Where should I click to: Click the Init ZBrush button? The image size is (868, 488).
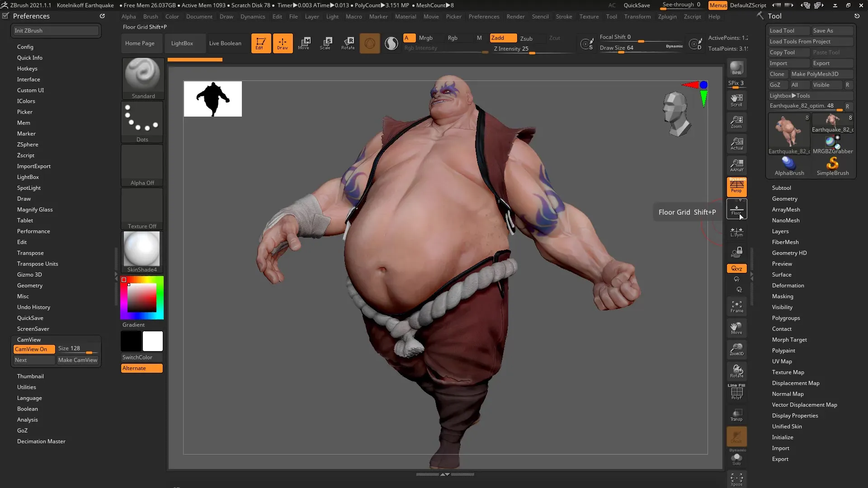pos(56,31)
